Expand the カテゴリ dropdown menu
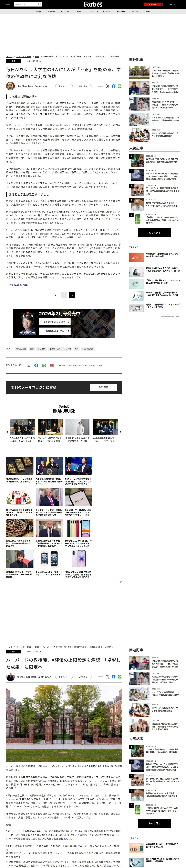The width and height of the screenshot is (186, 868). pos(65,11)
